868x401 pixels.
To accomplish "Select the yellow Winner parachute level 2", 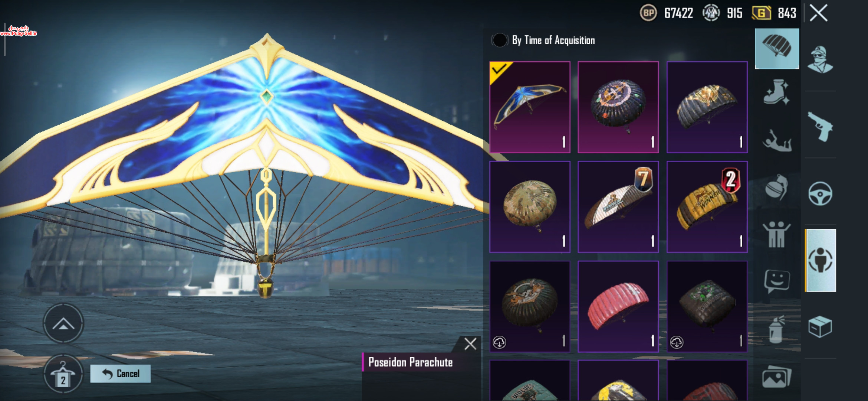I will 707,207.
